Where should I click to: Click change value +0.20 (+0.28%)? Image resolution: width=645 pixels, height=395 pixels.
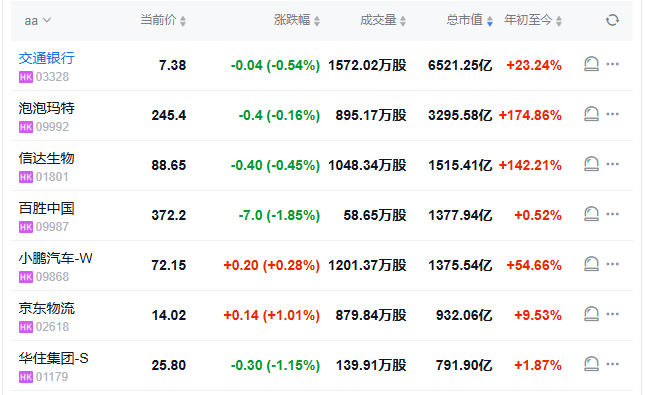(271, 265)
